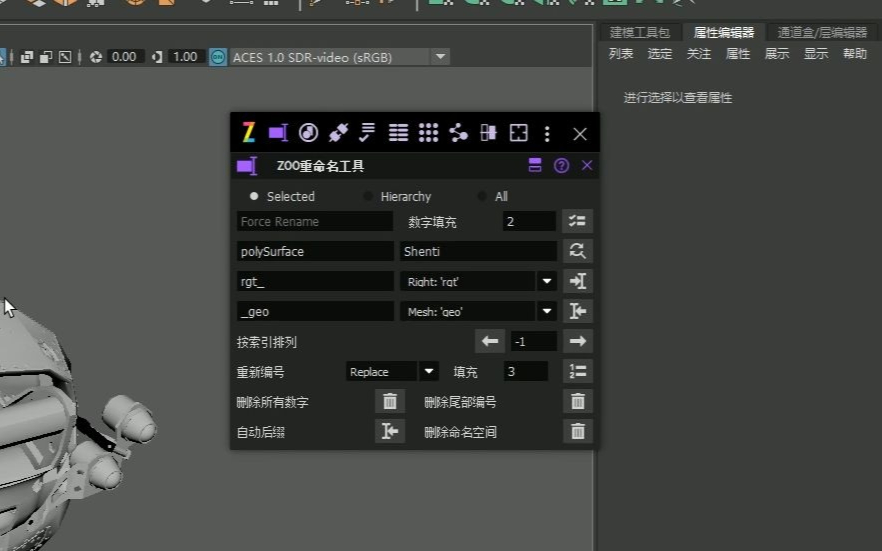This screenshot has height=551, width=882.
Task: Click the Zoo Tools rainbow Z logo
Action: [248, 133]
